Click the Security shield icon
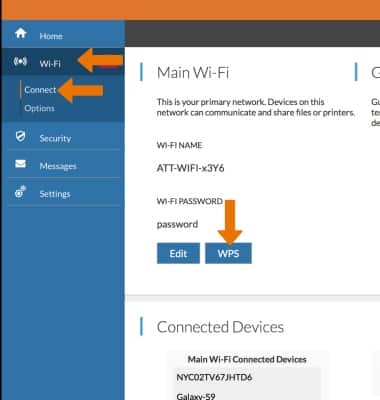This screenshot has width=380, height=400. coord(21,136)
